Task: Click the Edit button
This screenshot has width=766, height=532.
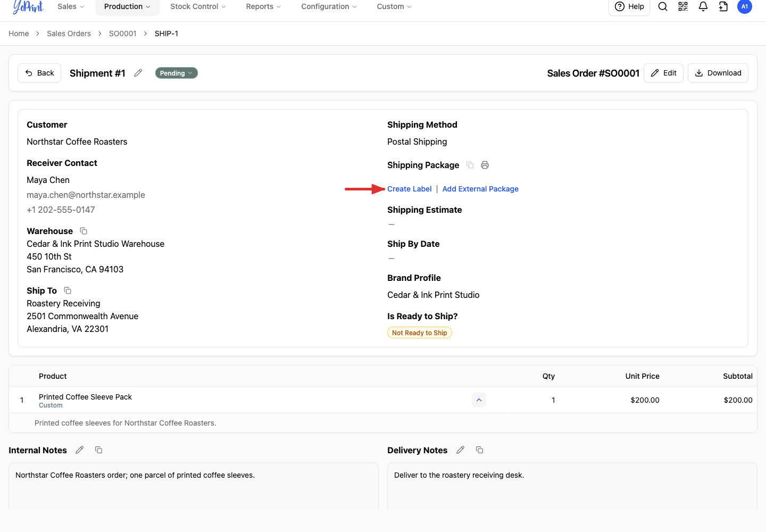Action: pyautogui.click(x=663, y=73)
